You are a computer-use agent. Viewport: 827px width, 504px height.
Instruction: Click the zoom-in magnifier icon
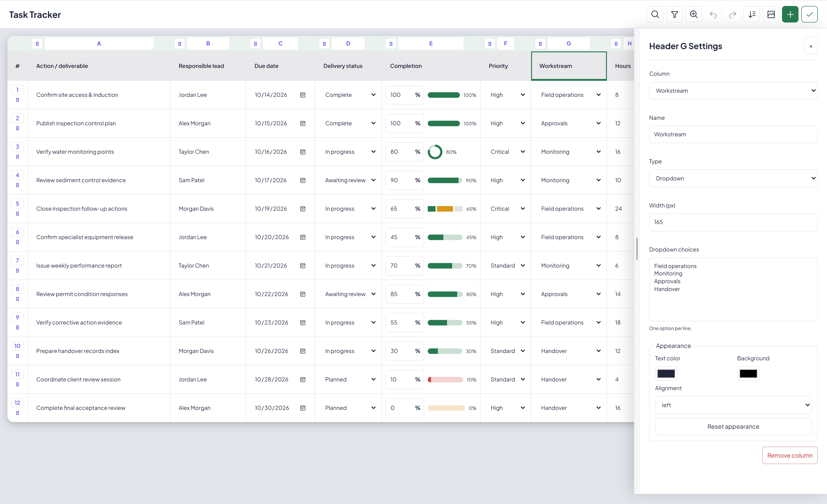[x=694, y=14]
